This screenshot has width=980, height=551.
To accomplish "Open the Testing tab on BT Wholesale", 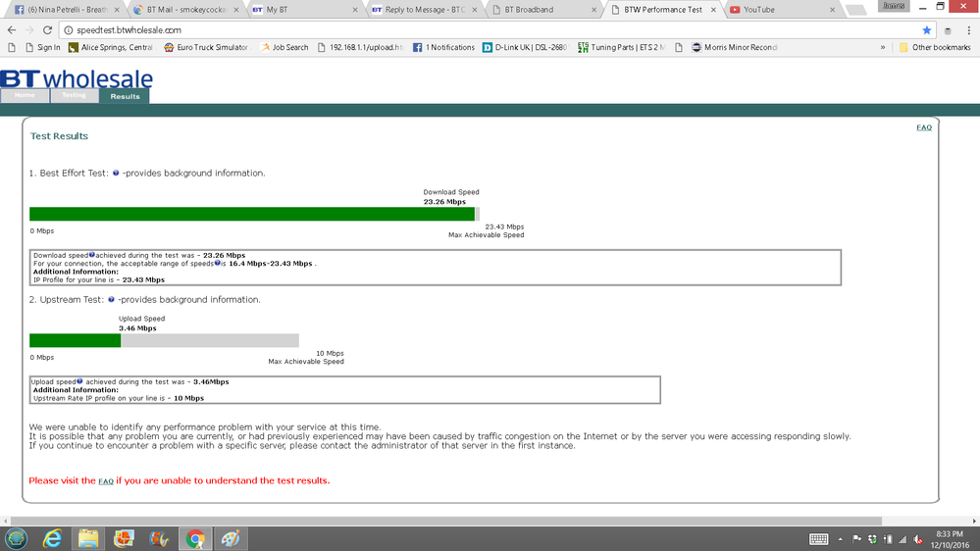I will [74, 95].
